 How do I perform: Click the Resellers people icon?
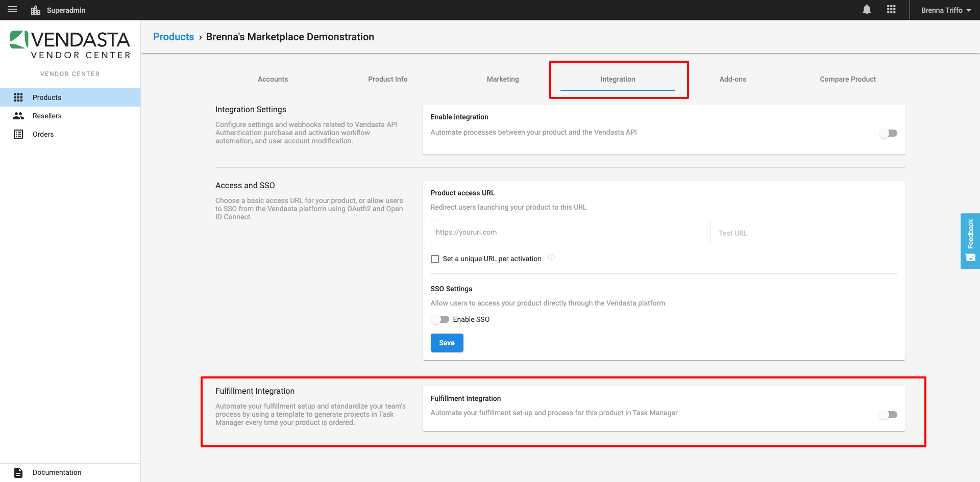click(18, 116)
